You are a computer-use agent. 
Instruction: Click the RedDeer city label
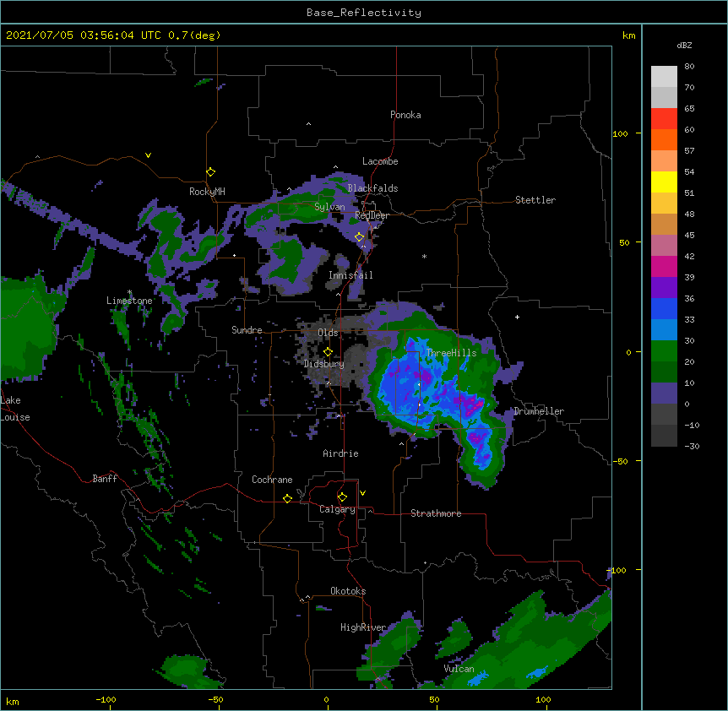coord(372,215)
